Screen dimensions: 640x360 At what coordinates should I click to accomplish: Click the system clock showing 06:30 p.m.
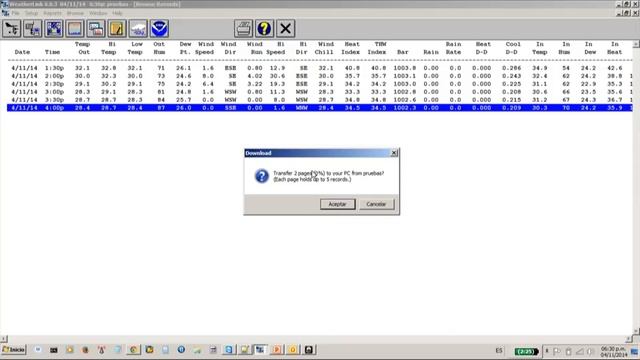pos(613,352)
